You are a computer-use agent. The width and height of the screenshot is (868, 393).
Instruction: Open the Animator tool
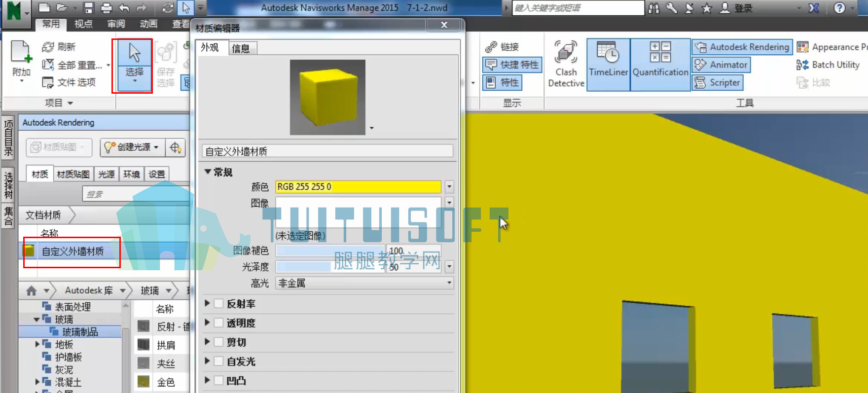[721, 65]
